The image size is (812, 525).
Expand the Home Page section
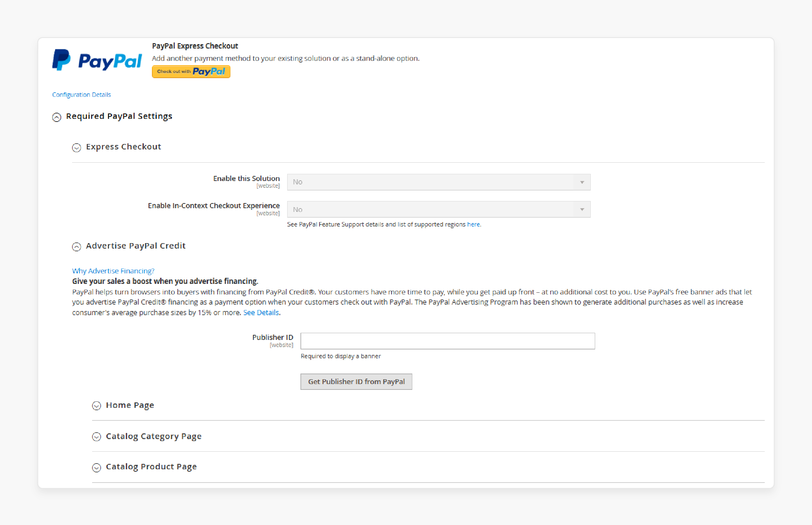point(123,405)
